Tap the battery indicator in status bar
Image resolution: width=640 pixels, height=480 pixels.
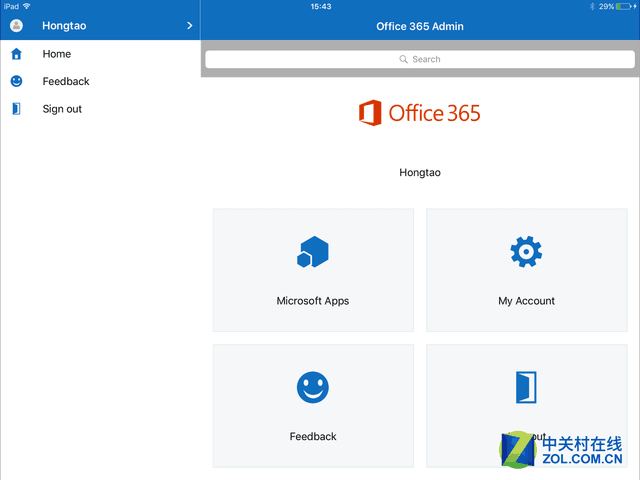(625, 6)
